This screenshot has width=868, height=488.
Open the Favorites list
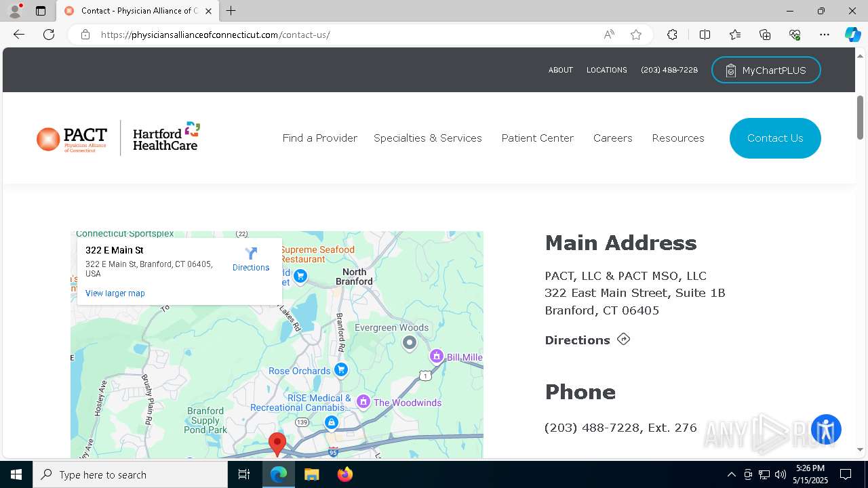click(x=735, y=35)
